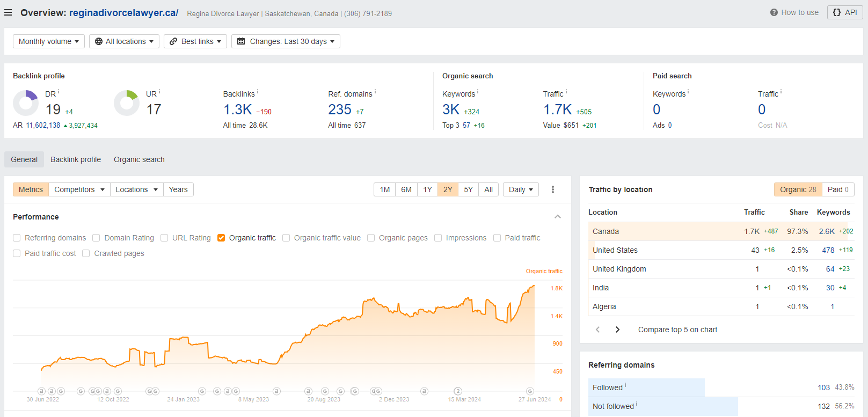Click the How to use help icon
The width and height of the screenshot is (868, 417).
tap(774, 12)
